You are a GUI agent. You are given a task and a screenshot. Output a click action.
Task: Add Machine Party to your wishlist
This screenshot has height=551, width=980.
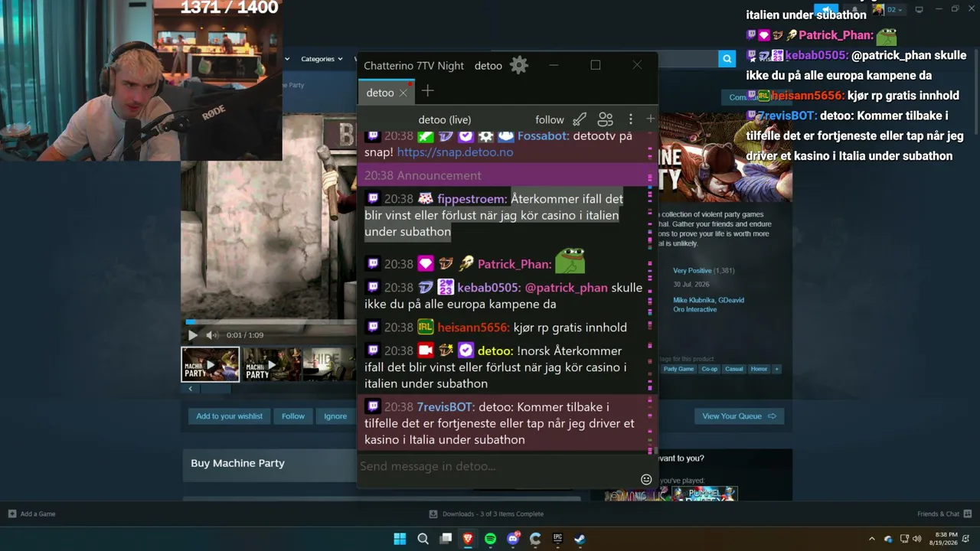tap(229, 416)
